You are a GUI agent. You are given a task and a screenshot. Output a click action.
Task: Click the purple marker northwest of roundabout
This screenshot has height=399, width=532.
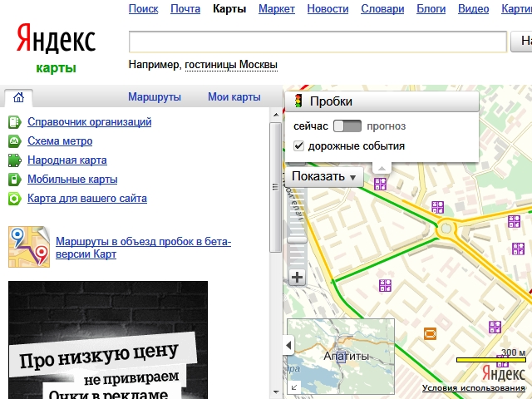438,207
